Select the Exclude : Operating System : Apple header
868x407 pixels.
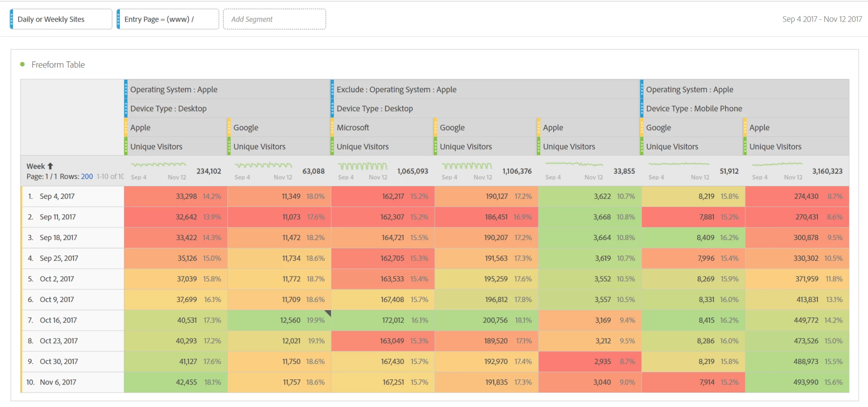pyautogui.click(x=485, y=90)
